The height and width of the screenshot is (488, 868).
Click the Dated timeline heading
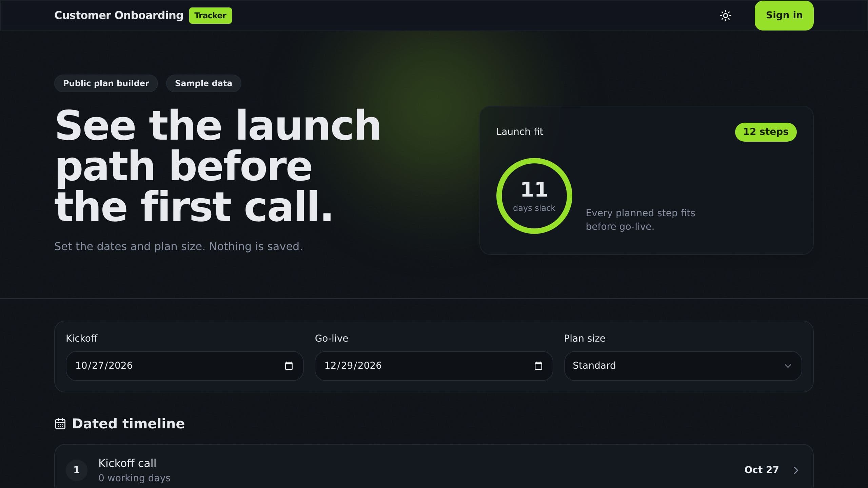(128, 424)
